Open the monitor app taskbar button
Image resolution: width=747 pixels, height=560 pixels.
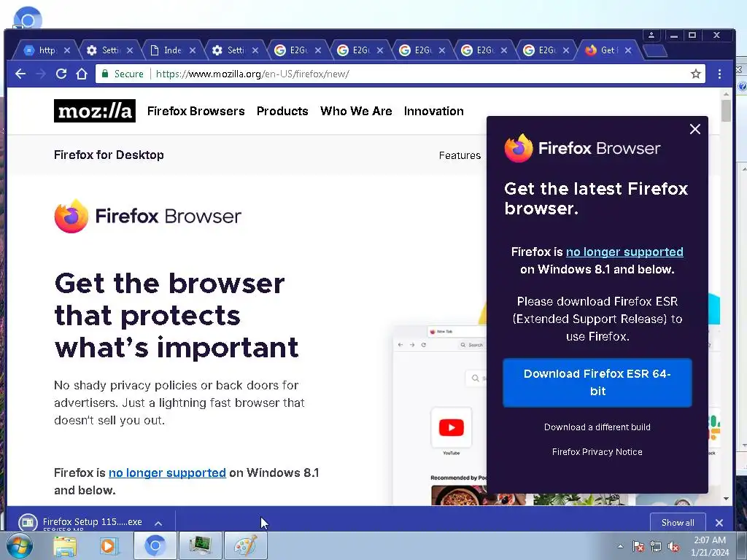(x=200, y=545)
